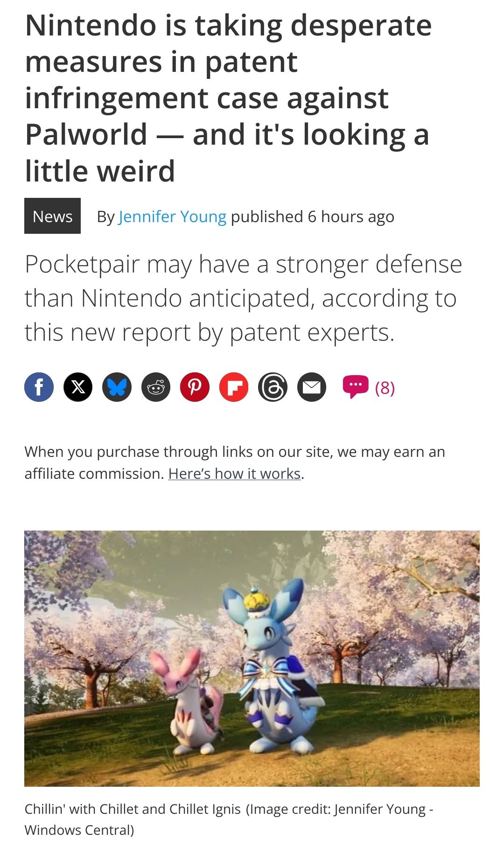Share the article on Facebook
This screenshot has width=504, height=853.
39,387
